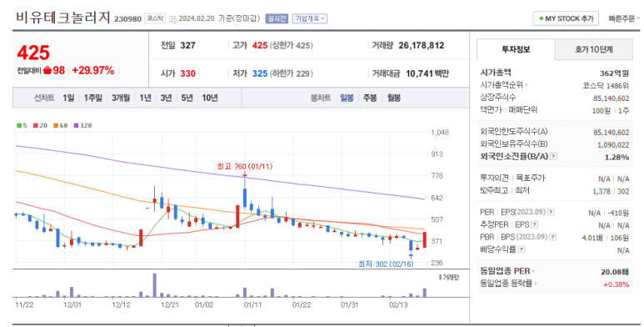644x327 pixels.
Task: Click the green 5-day moving average legend
Action: tap(22, 125)
